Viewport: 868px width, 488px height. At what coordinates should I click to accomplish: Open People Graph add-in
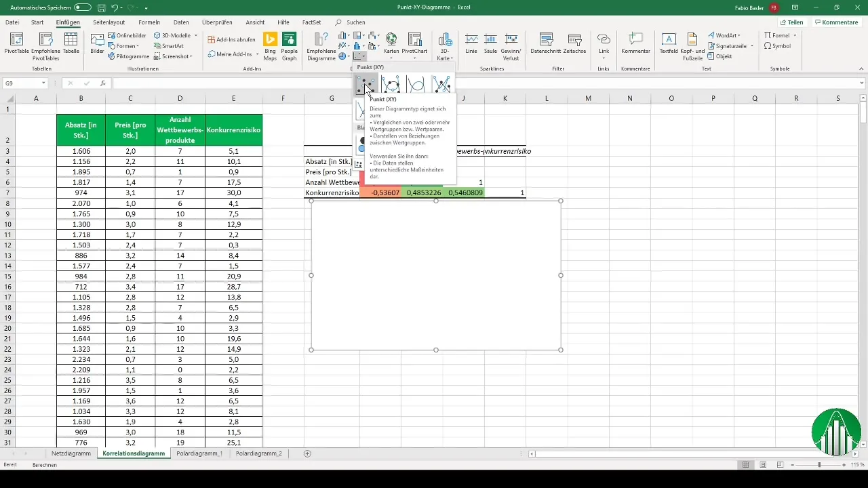[x=290, y=46]
